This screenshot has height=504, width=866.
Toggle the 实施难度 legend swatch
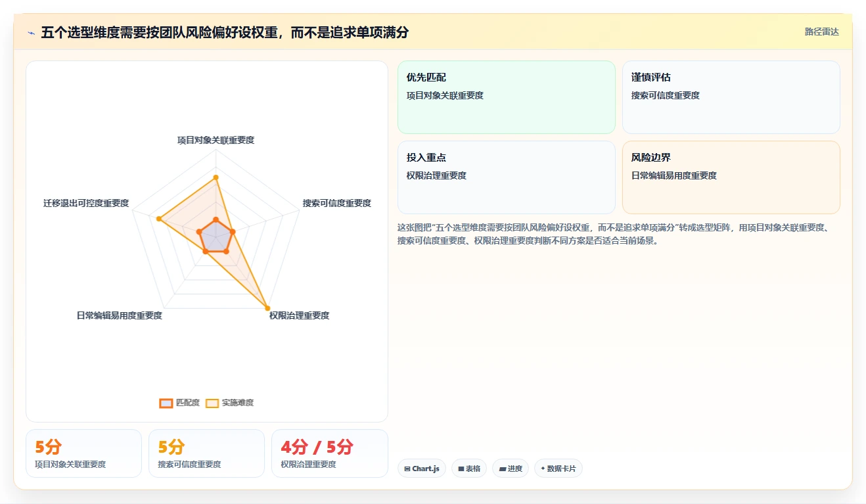pos(212,403)
